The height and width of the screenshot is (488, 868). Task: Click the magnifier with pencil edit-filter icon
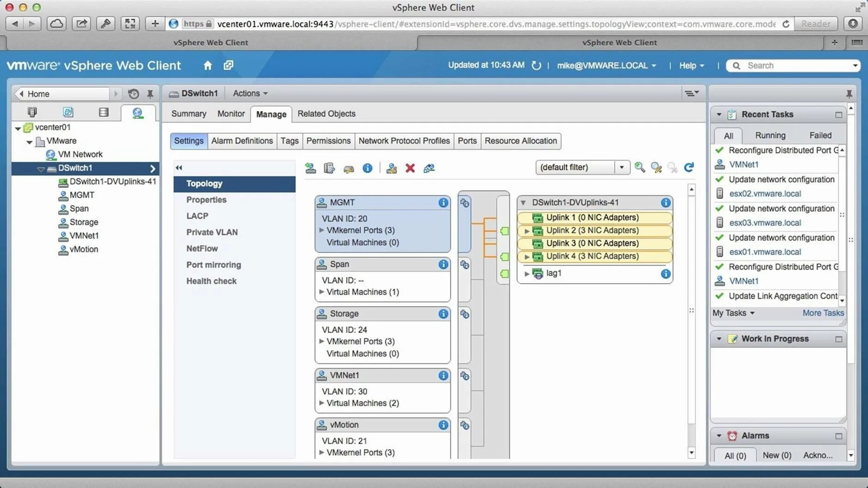(656, 167)
